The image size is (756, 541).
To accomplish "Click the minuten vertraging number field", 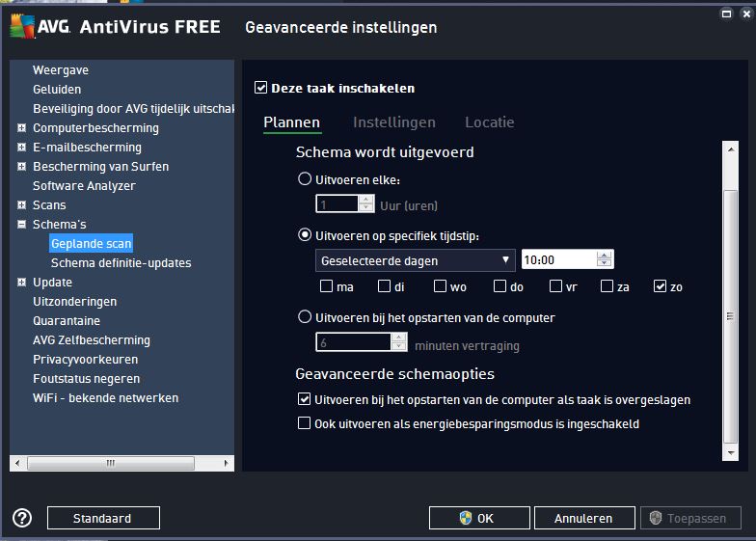I will (x=353, y=342).
